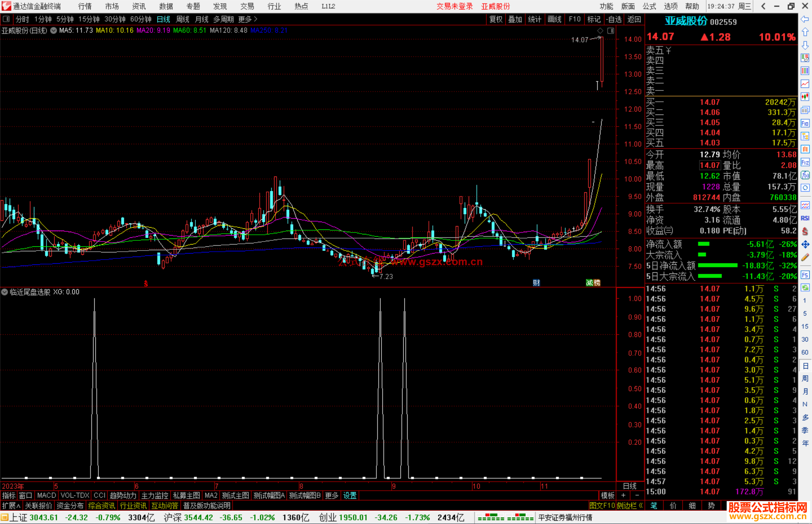This screenshot has height=524, width=812.
Task: Click the left arrow back icon in sidebar
Action: coord(805,19)
